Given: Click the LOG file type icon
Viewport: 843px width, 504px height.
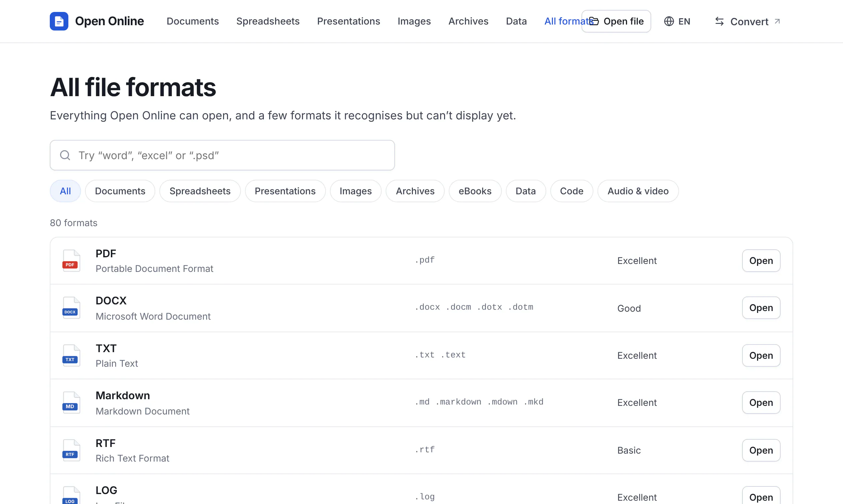Looking at the screenshot, I should point(71,495).
